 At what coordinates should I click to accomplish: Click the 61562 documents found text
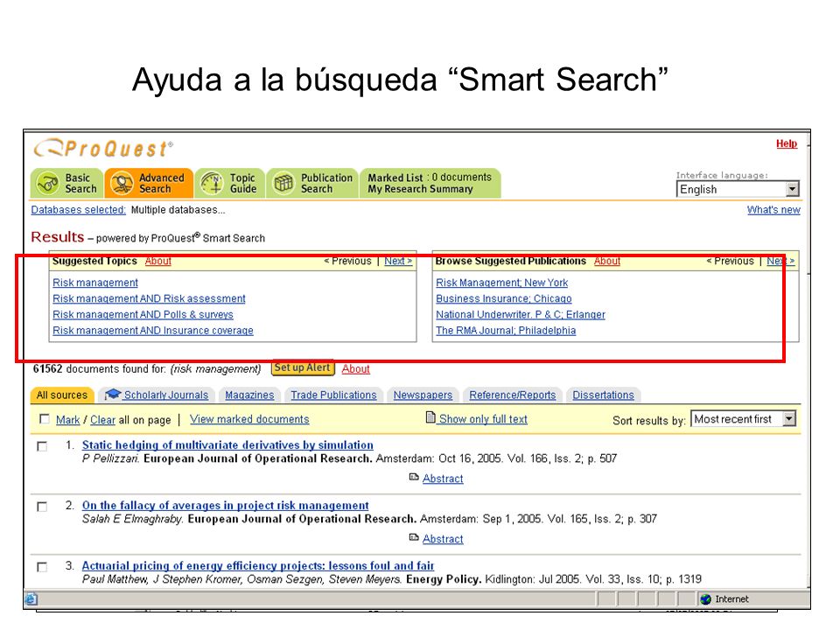point(147,369)
